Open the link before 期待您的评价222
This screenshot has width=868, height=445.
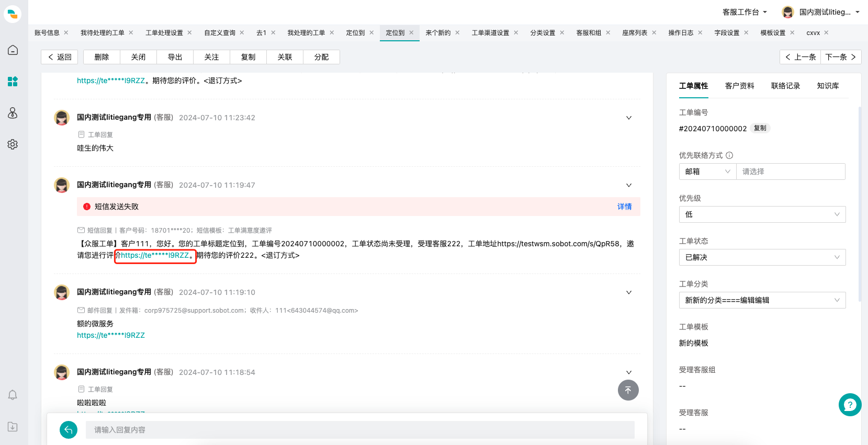point(155,255)
